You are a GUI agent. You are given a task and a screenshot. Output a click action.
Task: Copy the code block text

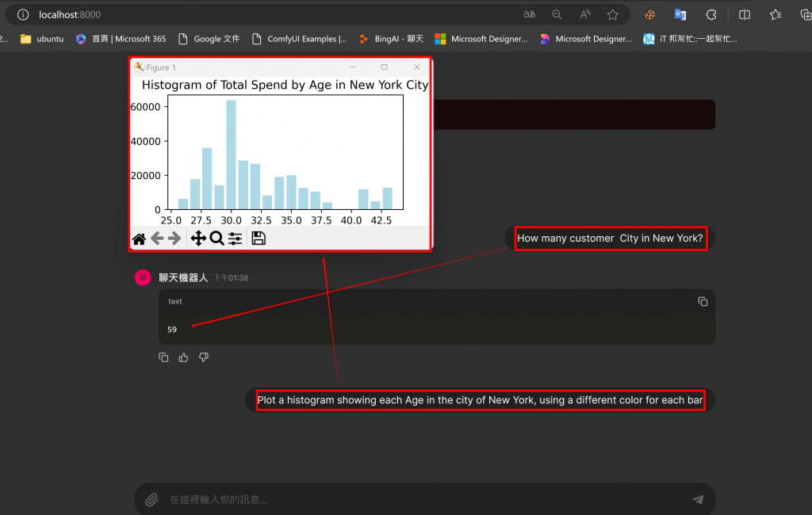pyautogui.click(x=703, y=301)
